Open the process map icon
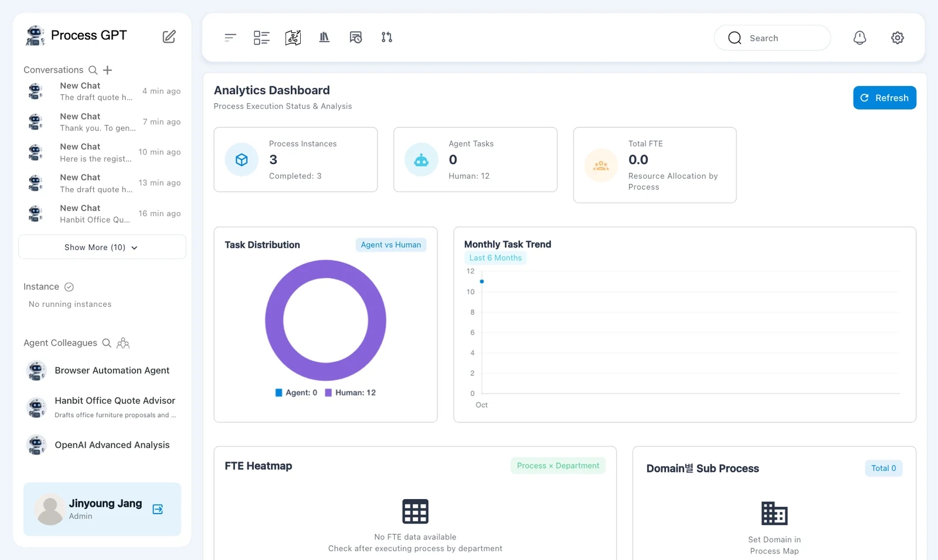Image resolution: width=938 pixels, height=560 pixels. (293, 37)
